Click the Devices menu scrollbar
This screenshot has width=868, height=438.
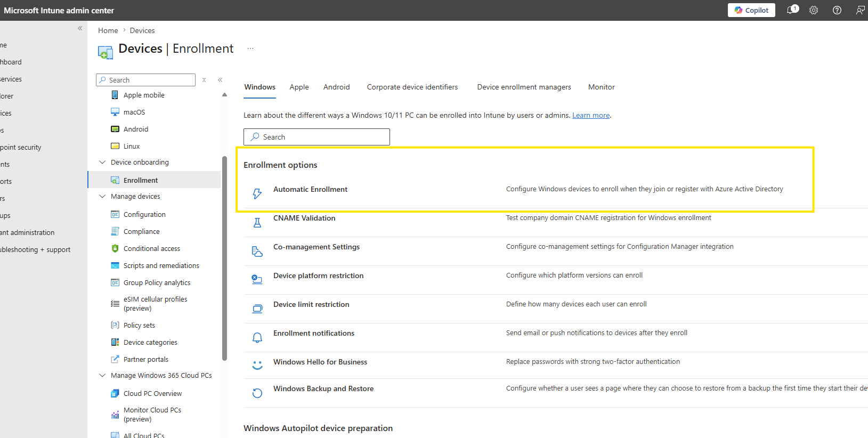224,258
